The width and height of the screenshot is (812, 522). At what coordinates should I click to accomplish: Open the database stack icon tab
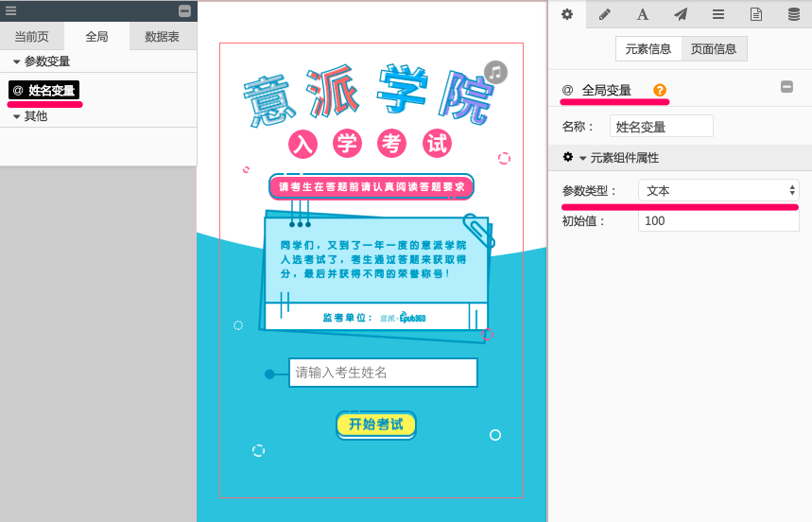tap(794, 14)
